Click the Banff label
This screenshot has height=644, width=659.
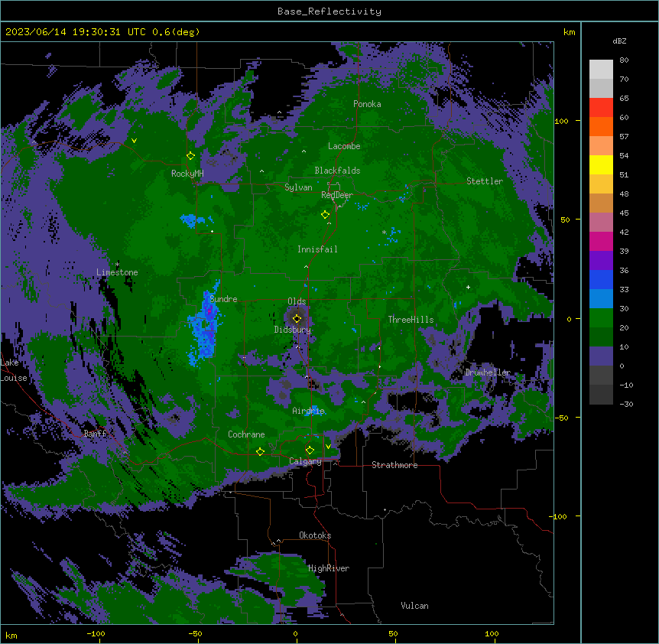[x=95, y=434]
